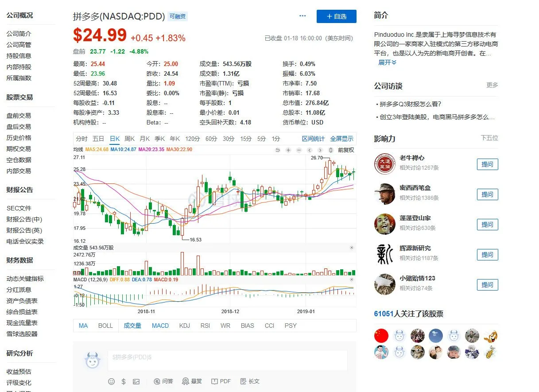Insert a stock symbol with the dollar icon
539x392 pixels.
[124, 381]
